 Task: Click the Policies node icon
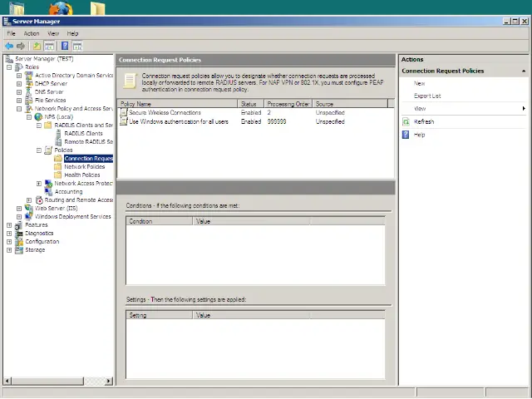coord(48,150)
